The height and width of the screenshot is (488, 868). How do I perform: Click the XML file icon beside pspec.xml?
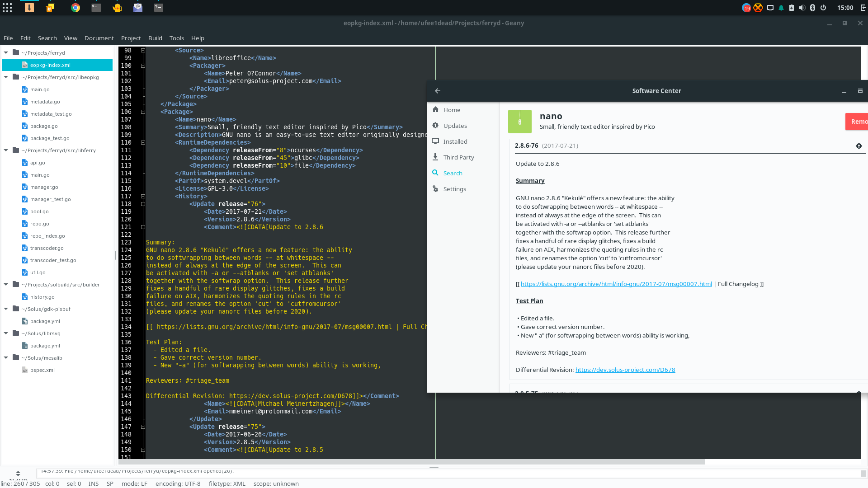tap(25, 370)
